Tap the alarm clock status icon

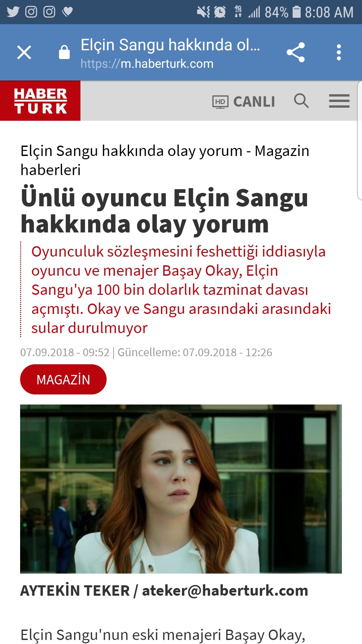(x=220, y=12)
